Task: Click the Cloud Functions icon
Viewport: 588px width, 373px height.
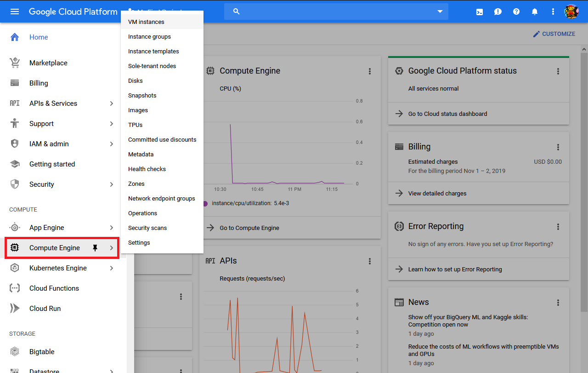Action: 15,288
